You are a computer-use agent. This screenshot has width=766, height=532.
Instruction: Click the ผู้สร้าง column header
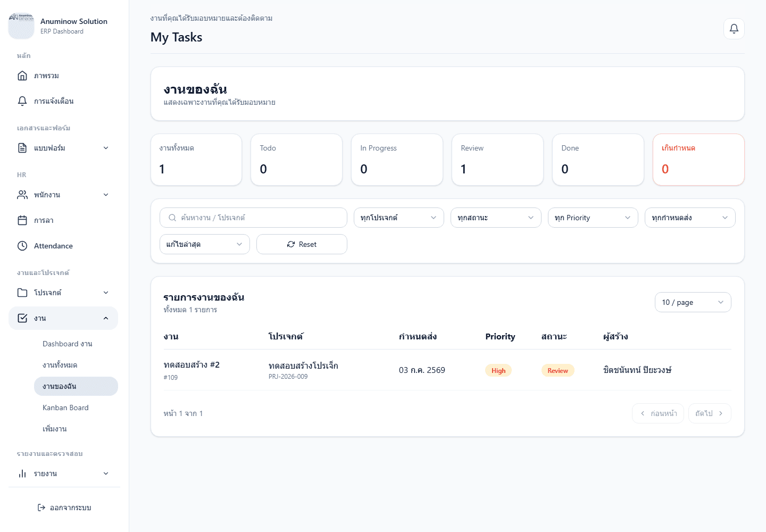point(615,336)
